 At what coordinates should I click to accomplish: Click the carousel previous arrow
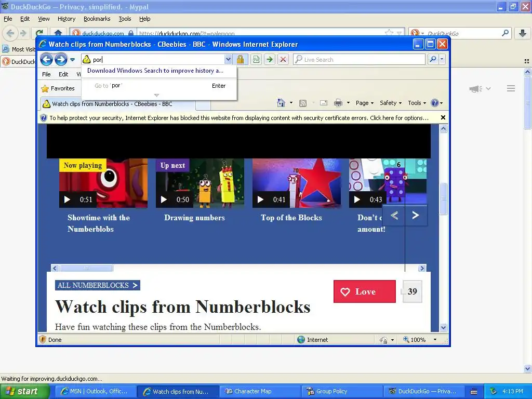394,216
